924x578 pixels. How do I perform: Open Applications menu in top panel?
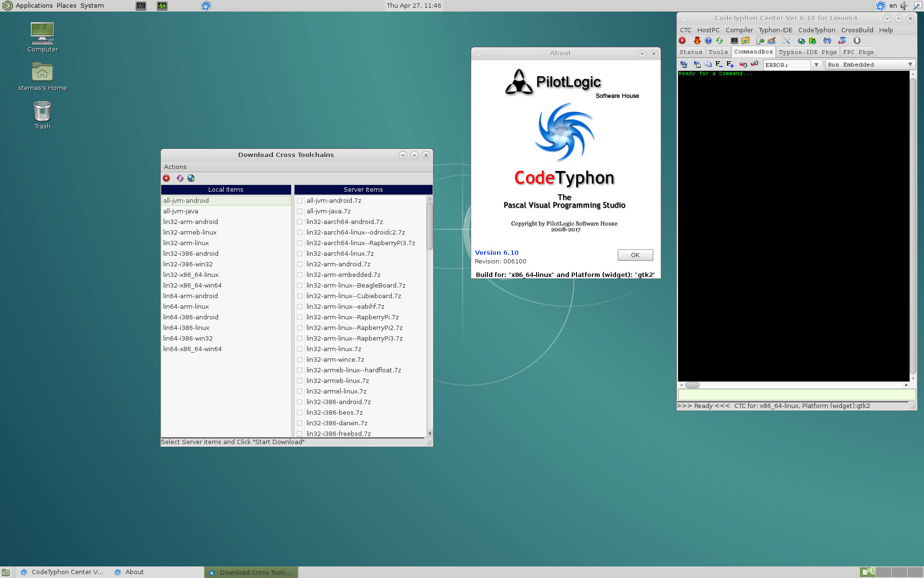[34, 5]
